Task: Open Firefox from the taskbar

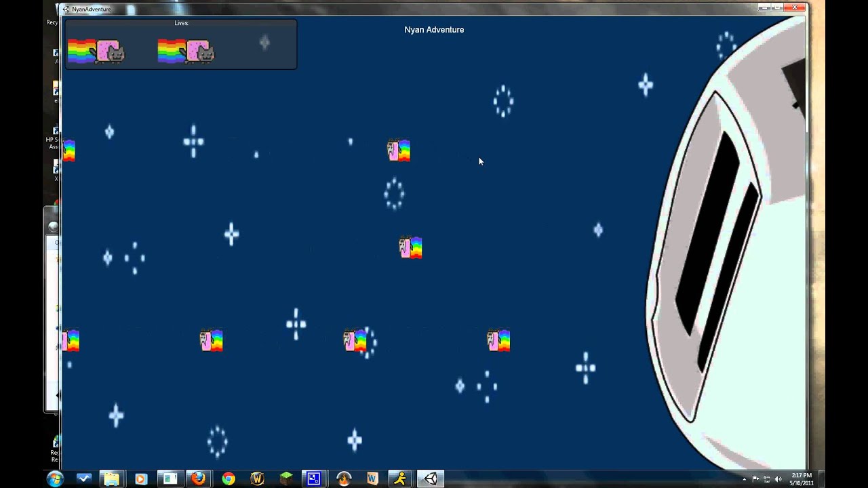Action: point(198,479)
